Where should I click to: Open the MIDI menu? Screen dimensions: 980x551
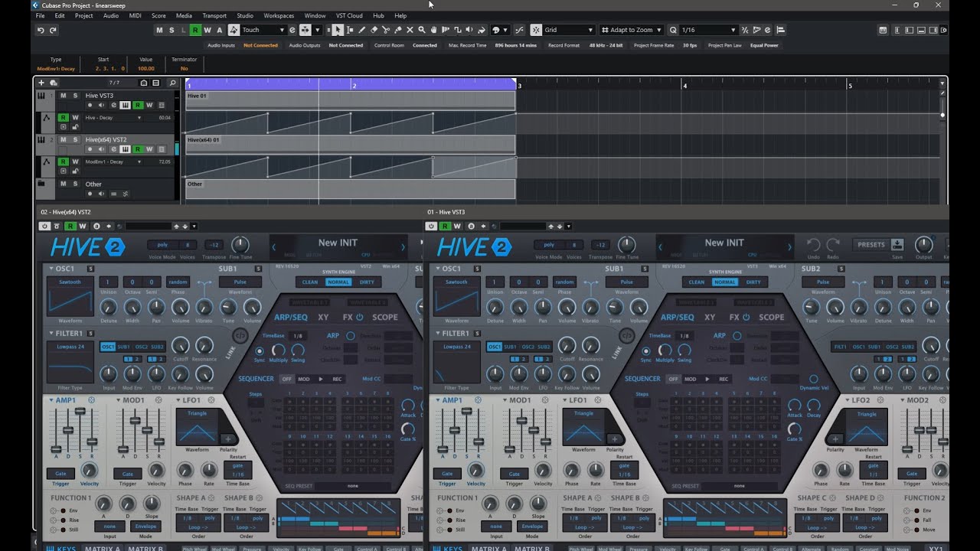135,15
